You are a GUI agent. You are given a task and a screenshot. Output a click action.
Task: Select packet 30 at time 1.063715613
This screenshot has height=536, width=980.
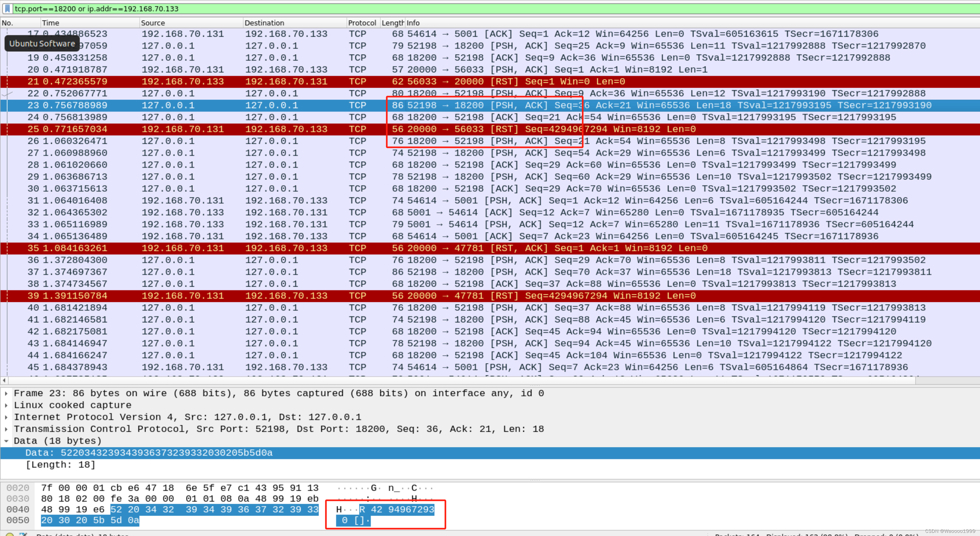pyautogui.click(x=490, y=188)
